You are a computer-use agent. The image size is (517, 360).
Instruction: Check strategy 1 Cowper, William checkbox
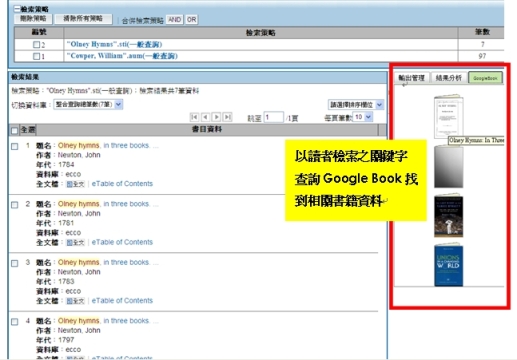(36, 56)
